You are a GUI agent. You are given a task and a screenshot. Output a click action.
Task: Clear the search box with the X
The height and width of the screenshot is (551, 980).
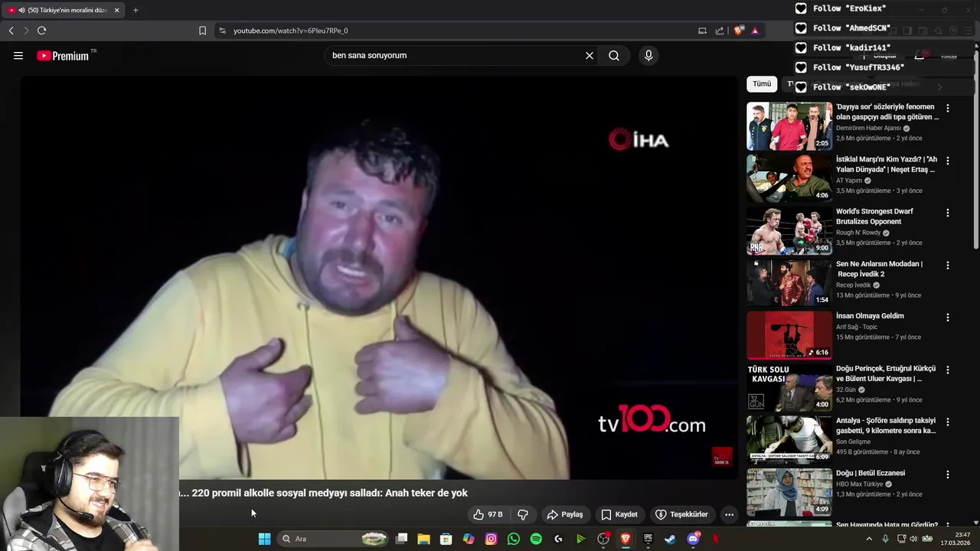[590, 56]
